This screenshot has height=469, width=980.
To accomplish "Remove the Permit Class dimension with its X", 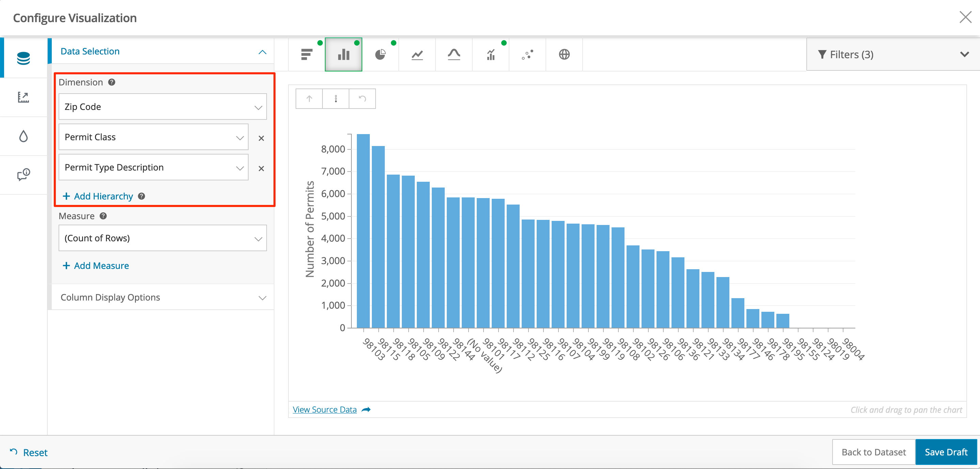I will [262, 139].
